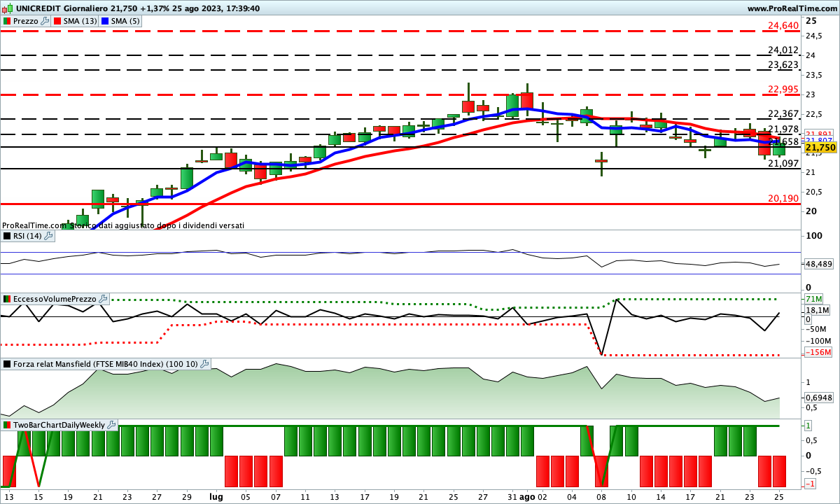Viewport: 840px width, 504px height.
Task: Click the 23,623 level label
Action: tap(783, 65)
